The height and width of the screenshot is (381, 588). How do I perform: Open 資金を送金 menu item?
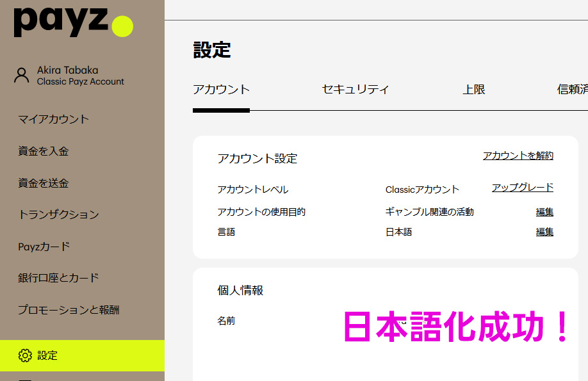pos(44,183)
